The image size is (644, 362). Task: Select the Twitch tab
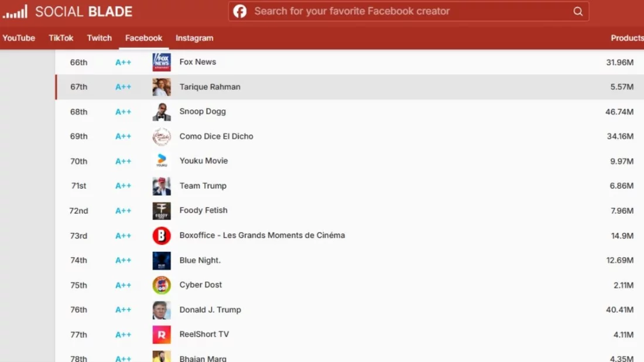click(x=99, y=38)
